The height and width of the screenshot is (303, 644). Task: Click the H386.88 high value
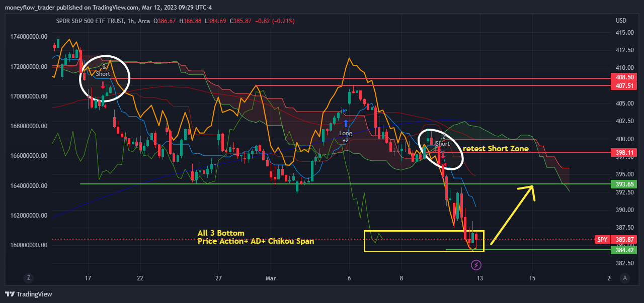[x=190, y=21]
